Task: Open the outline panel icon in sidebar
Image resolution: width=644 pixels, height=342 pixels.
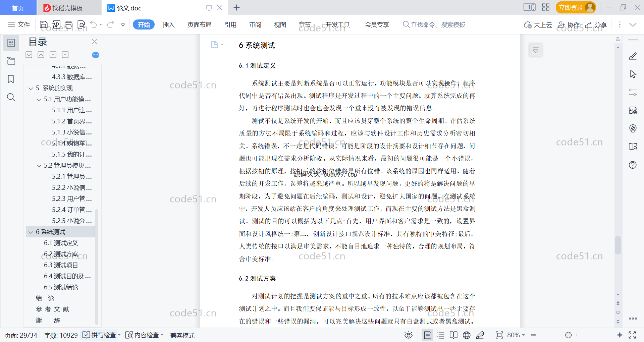Action: pyautogui.click(x=11, y=43)
